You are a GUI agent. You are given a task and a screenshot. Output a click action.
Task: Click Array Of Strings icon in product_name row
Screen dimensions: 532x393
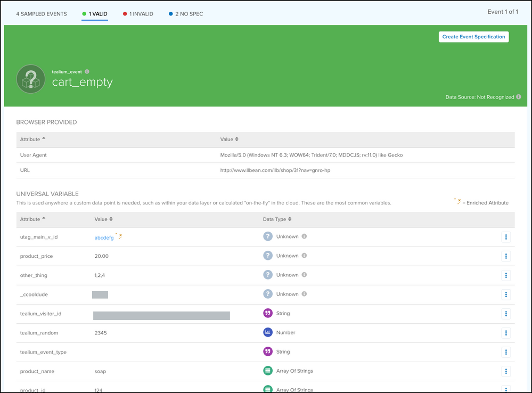coord(268,371)
